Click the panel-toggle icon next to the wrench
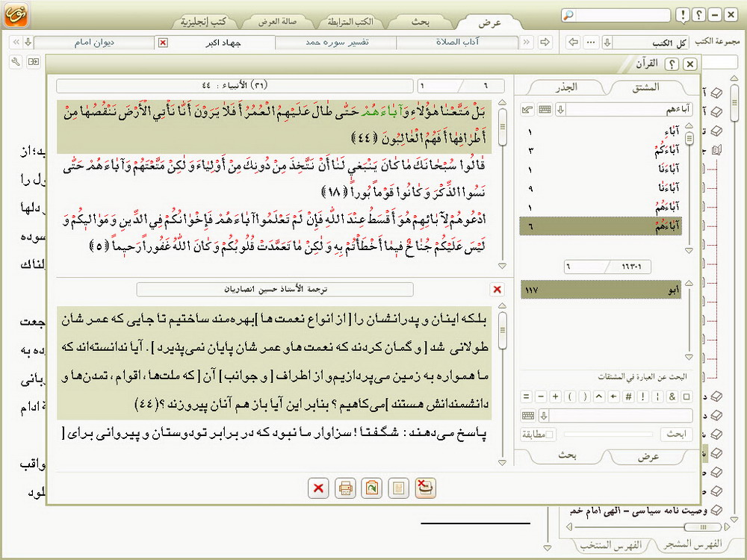Image resolution: width=747 pixels, height=560 pixels. pos(34,61)
